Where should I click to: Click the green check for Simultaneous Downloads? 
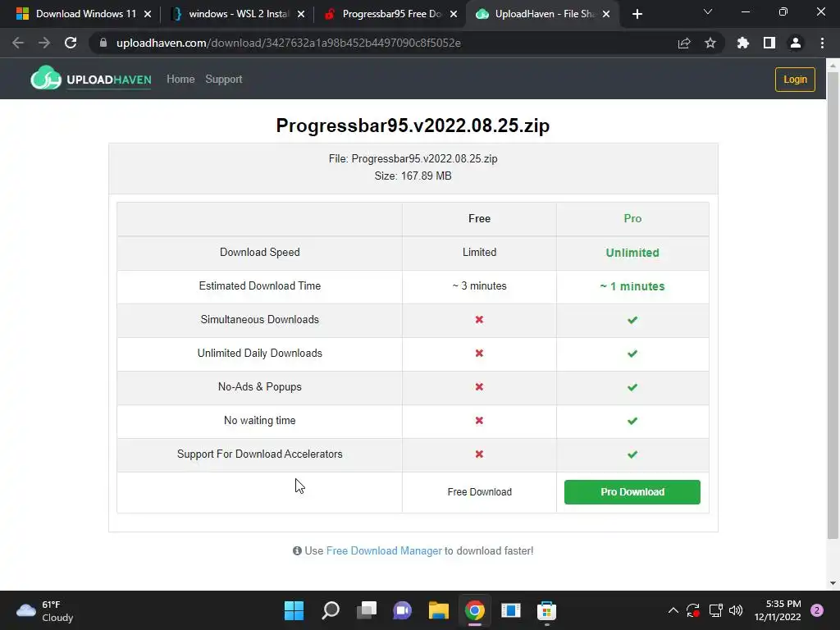(632, 320)
